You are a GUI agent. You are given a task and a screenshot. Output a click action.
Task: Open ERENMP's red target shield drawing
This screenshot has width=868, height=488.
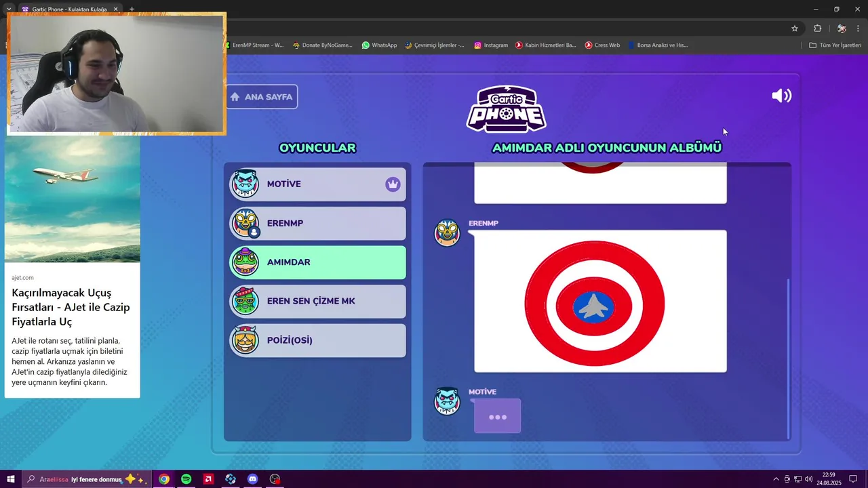click(600, 301)
